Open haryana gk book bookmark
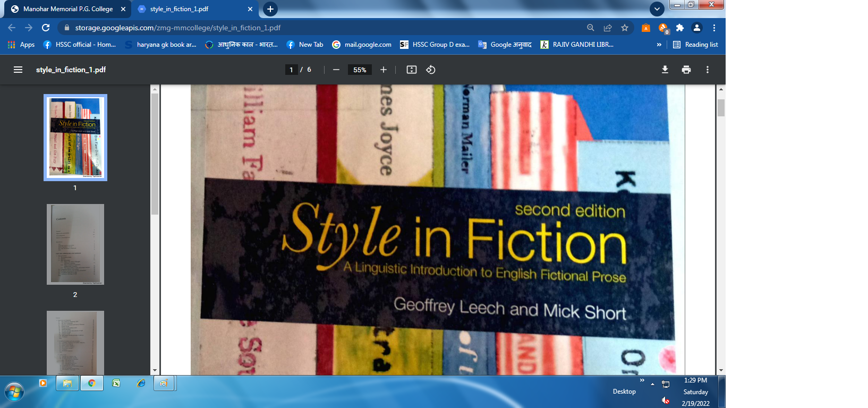This screenshot has height=408, width=868. click(160, 45)
